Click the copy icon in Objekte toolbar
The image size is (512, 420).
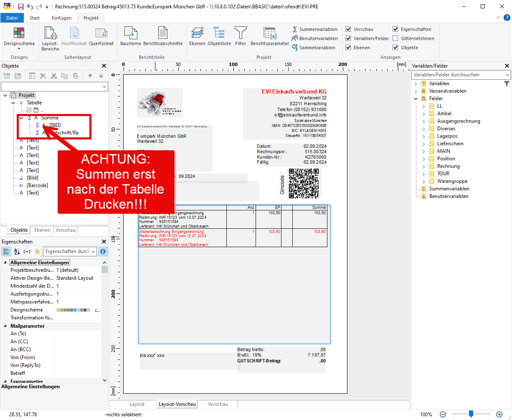(65, 76)
